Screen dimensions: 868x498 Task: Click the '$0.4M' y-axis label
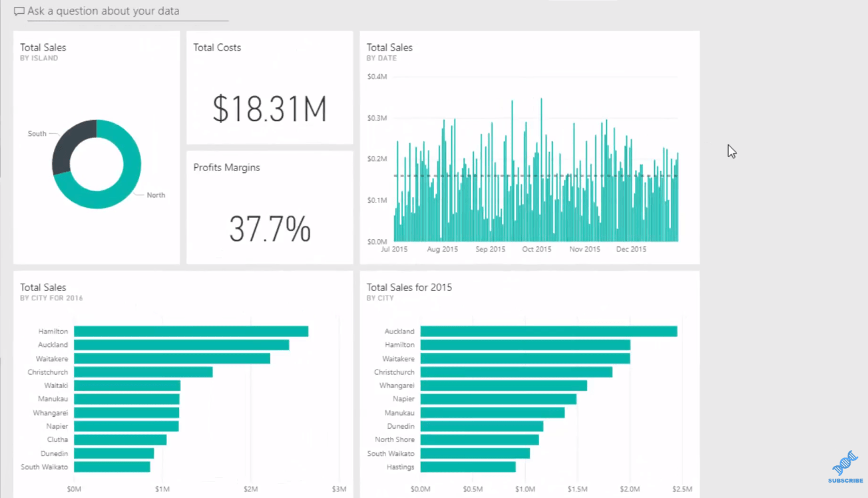(377, 77)
